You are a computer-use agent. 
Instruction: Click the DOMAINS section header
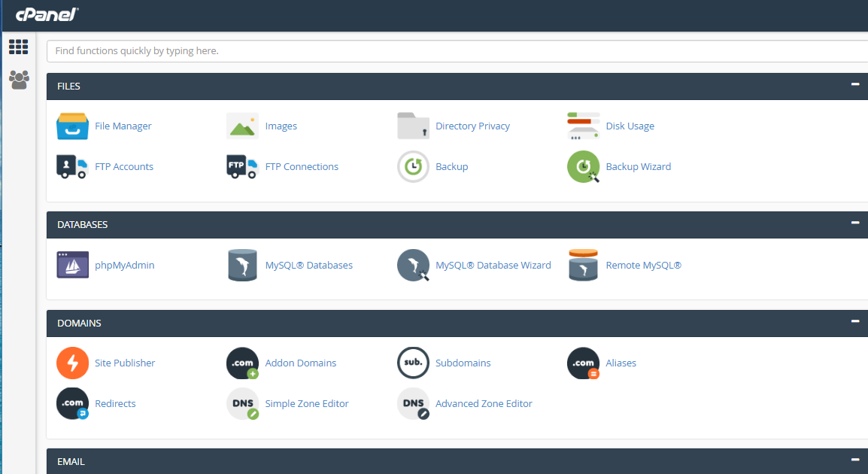(x=457, y=324)
